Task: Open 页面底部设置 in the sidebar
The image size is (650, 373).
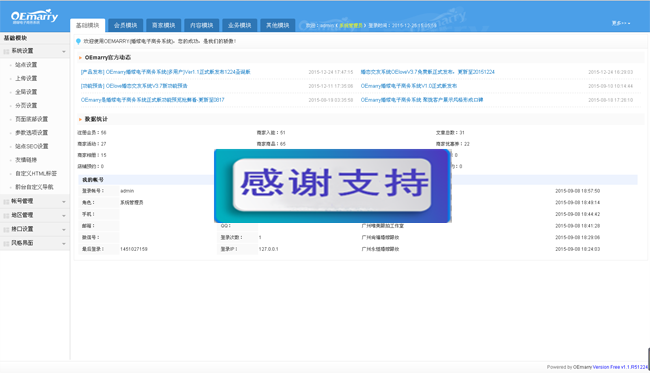Action: pyautogui.click(x=32, y=119)
